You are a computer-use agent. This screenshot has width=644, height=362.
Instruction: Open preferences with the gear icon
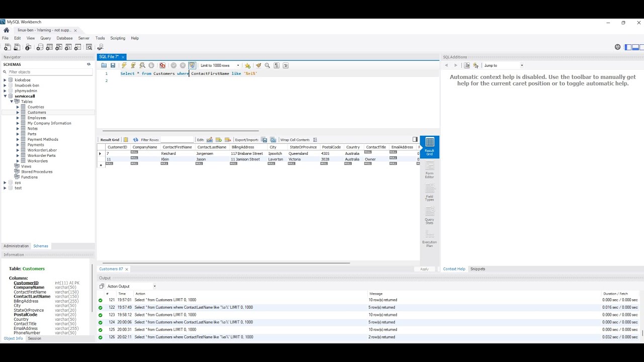click(x=618, y=47)
